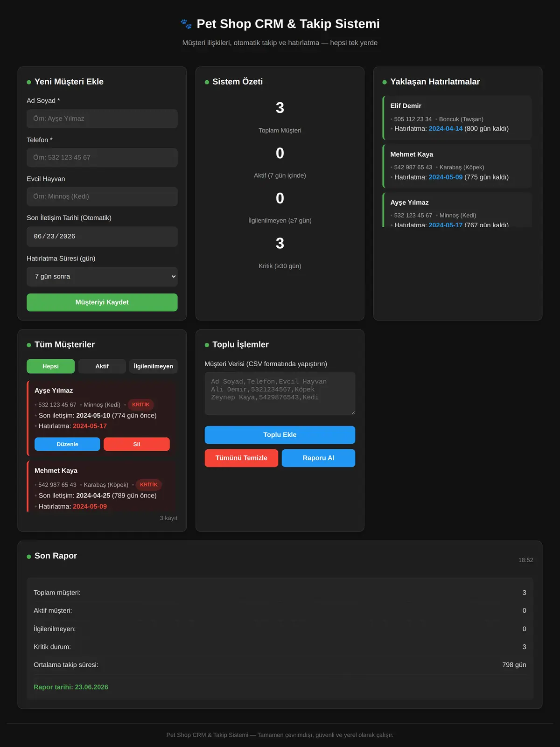Screen dimensions: 560x747
Task: Click the 'Ortalama takip süresi:' report row label
Action: pos(66,665)
